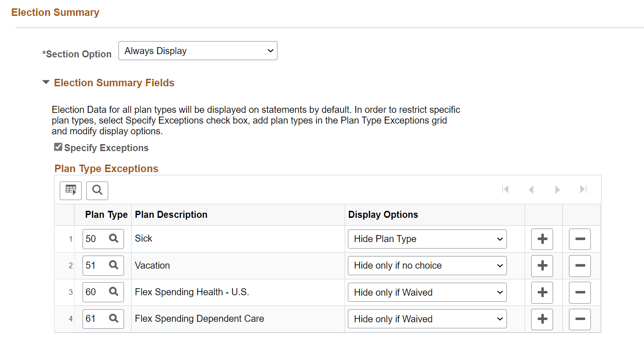Change Display Options for Vacation row
Screen dimensions: 644x347
427,266
